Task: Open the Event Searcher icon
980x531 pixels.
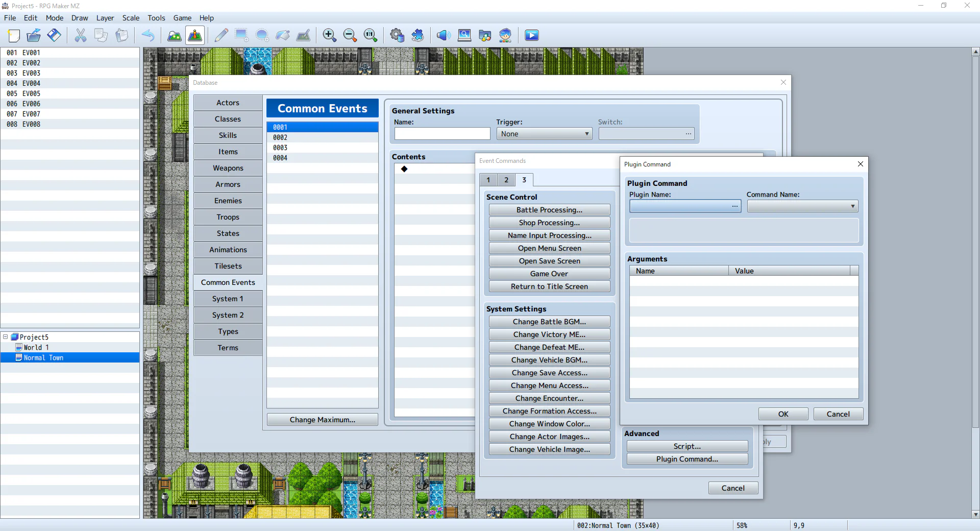Action: click(x=464, y=35)
